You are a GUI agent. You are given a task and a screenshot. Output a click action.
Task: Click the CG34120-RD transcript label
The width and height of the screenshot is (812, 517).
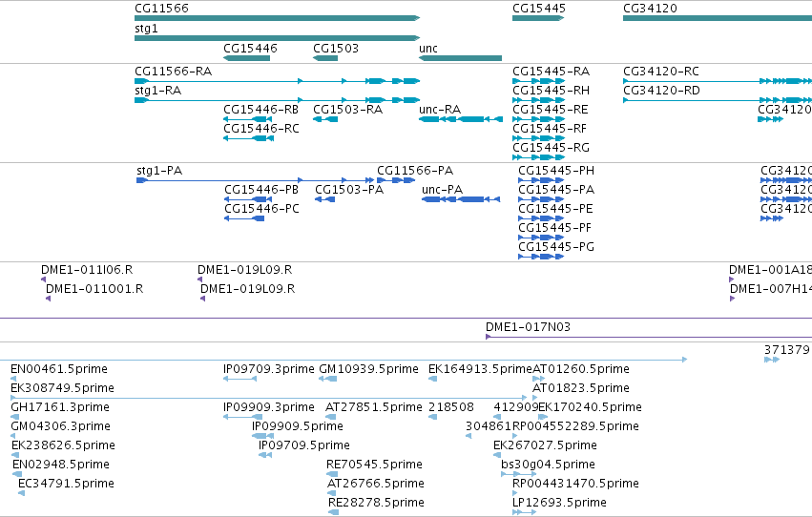(661, 90)
